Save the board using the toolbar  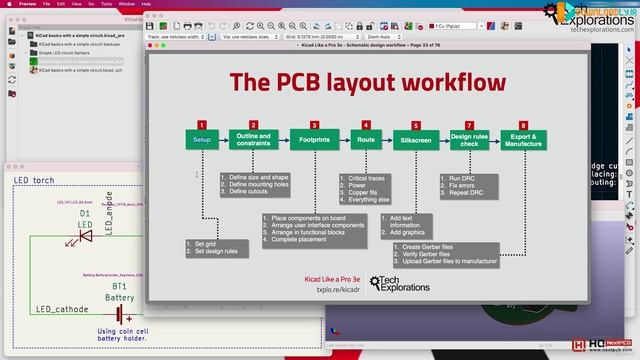pyautogui.click(x=150, y=26)
